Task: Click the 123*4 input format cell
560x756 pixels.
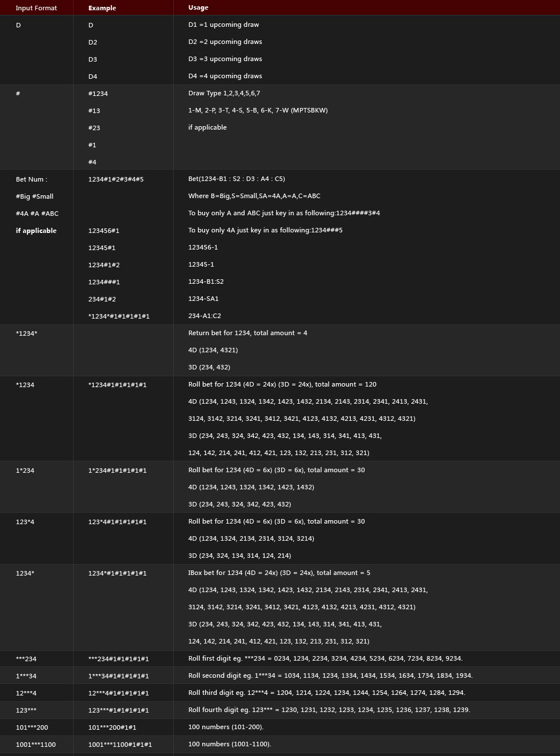Action: (25, 522)
